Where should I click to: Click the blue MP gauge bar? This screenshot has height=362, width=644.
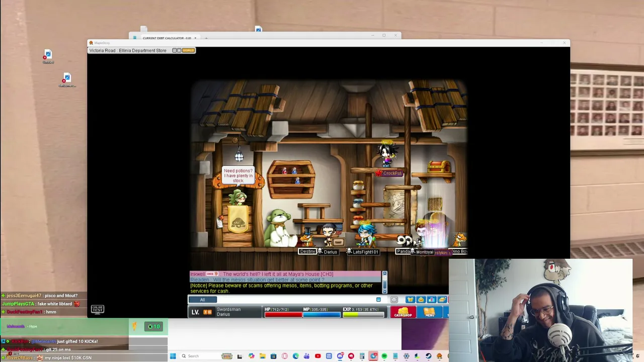click(x=321, y=315)
